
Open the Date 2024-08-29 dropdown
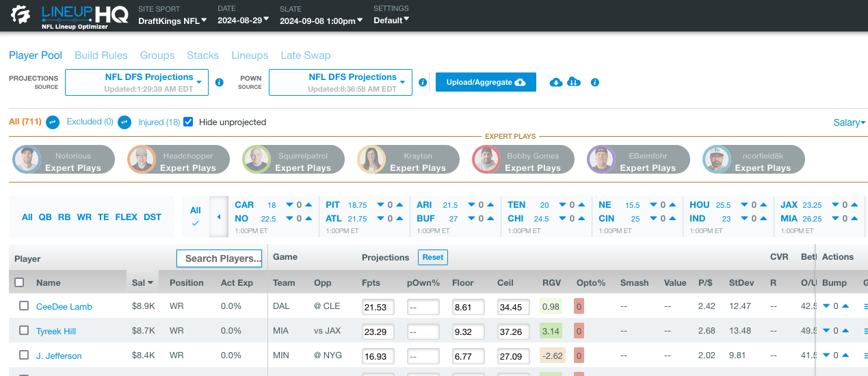pyautogui.click(x=244, y=21)
